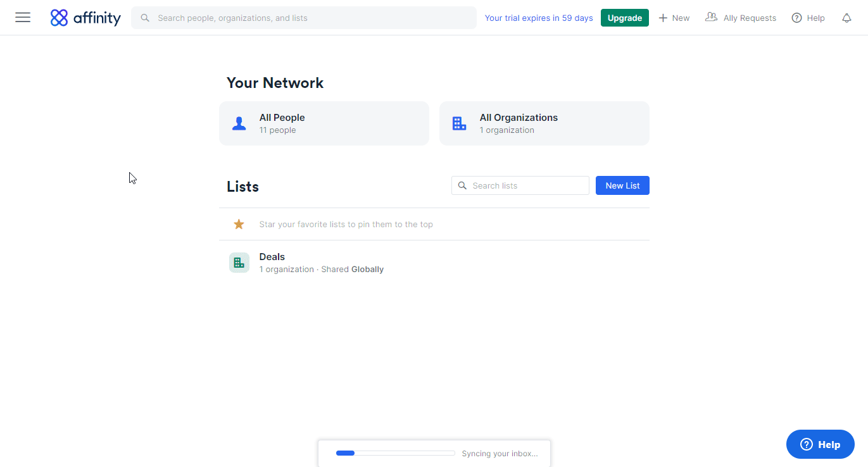The width and height of the screenshot is (868, 467).
Task: Click the Deals list building icon
Action: 239,262
